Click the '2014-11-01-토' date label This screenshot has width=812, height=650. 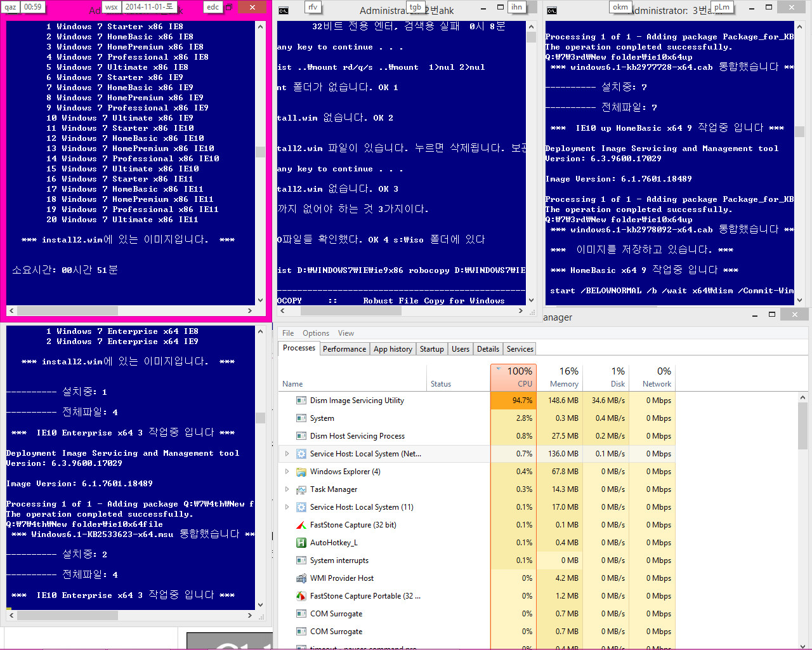pos(149,7)
